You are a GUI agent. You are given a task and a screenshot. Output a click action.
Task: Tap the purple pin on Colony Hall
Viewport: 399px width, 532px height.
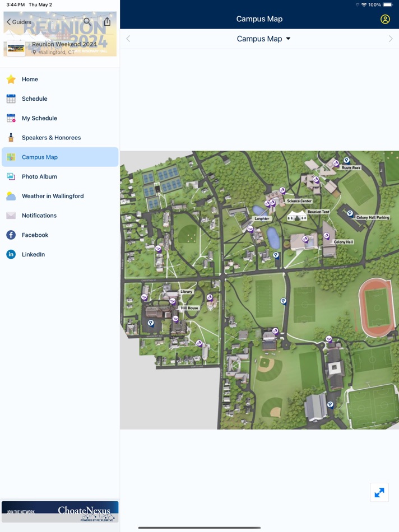coord(326,235)
